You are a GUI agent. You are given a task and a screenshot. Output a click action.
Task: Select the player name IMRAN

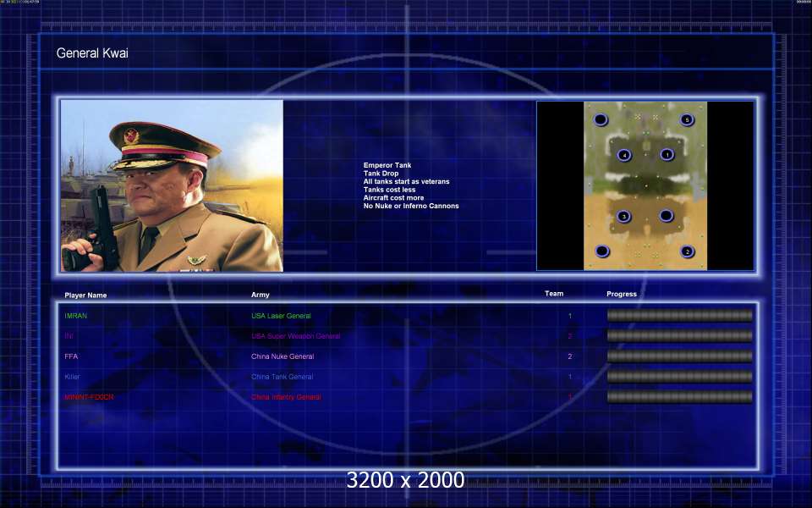pos(75,316)
